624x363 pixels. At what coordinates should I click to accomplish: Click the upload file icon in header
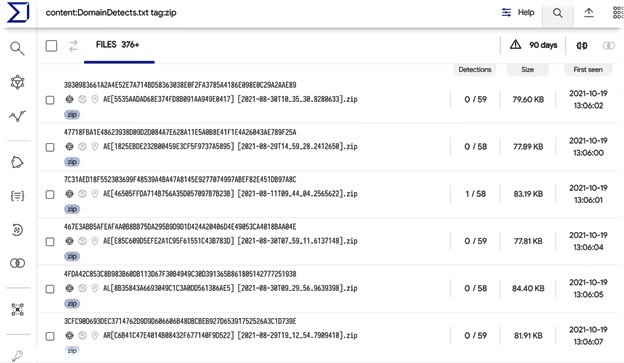click(589, 13)
